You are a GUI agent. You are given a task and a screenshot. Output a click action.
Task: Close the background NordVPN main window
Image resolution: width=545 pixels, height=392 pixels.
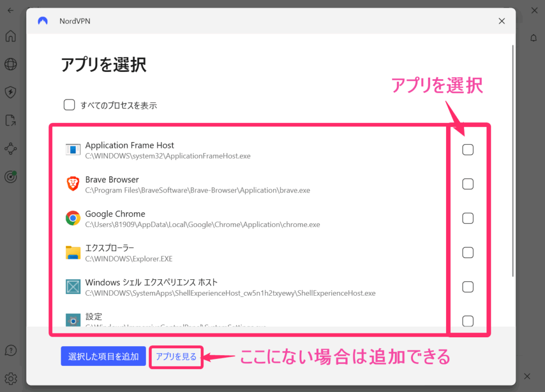point(534,11)
